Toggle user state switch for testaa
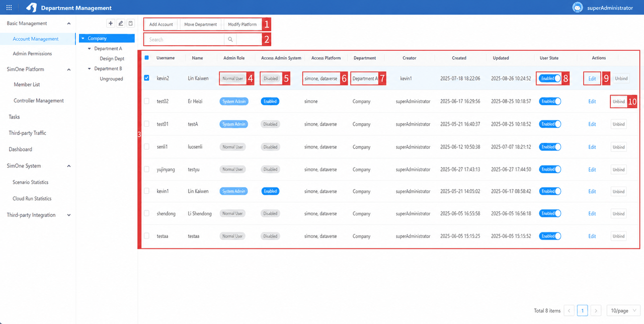644x324 pixels. [x=550, y=236]
